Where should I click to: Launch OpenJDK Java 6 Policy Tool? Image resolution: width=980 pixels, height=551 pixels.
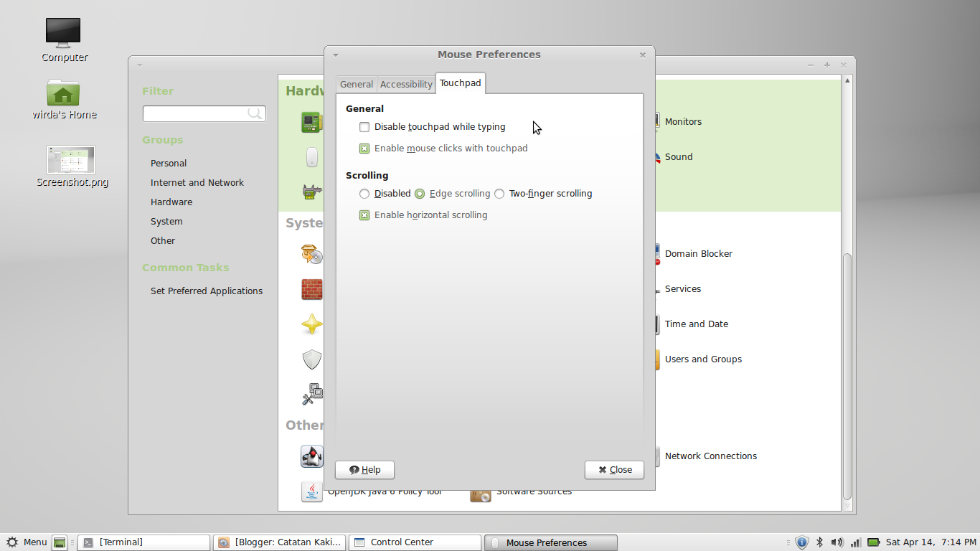312,491
